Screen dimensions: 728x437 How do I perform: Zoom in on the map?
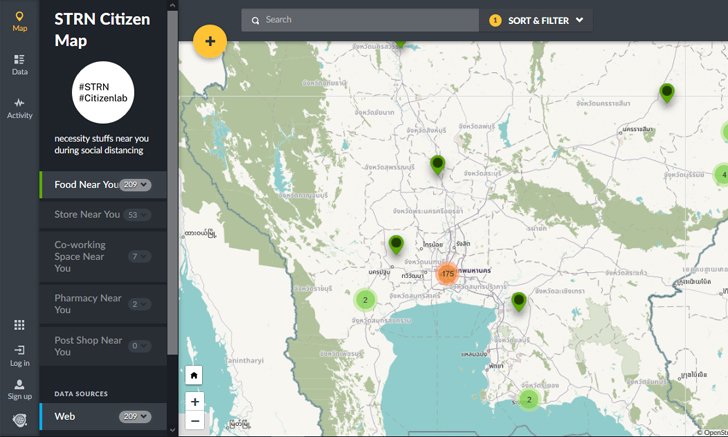coord(195,402)
